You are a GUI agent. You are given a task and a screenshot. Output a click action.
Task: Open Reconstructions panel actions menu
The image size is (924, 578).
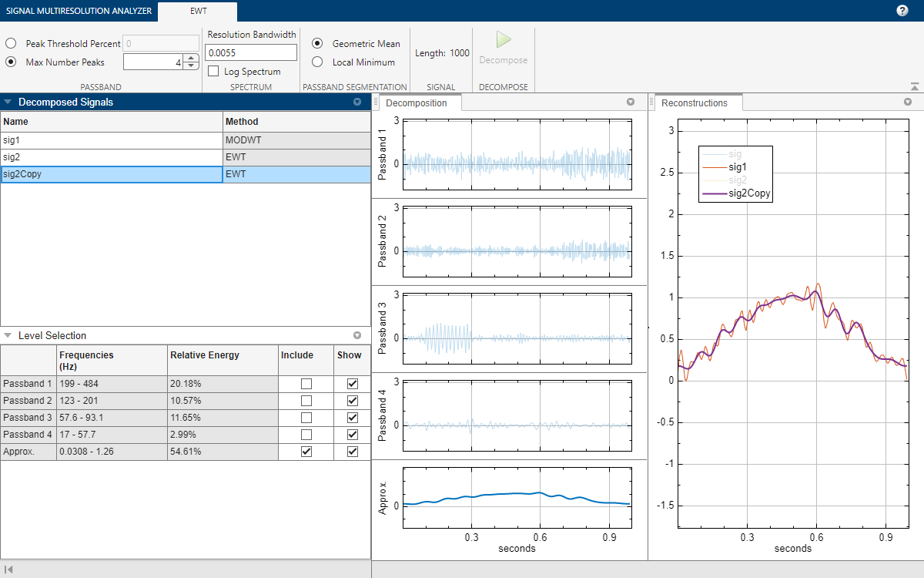tap(908, 102)
